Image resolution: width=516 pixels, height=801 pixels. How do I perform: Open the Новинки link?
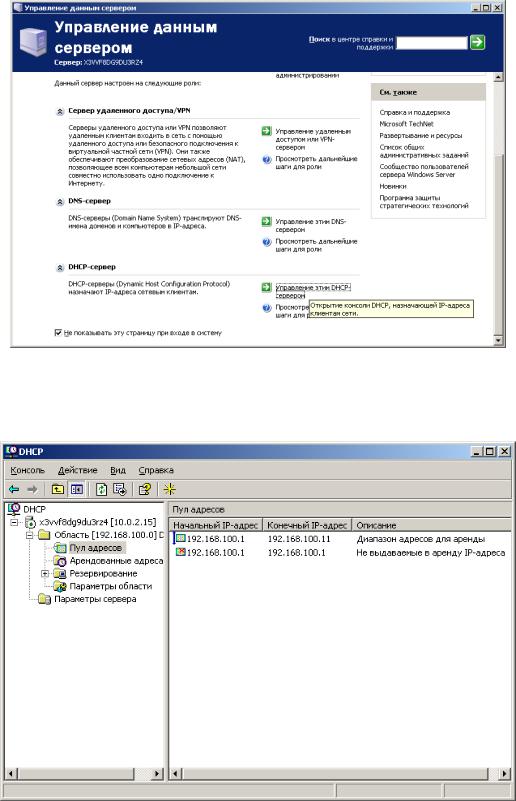pyautogui.click(x=393, y=186)
